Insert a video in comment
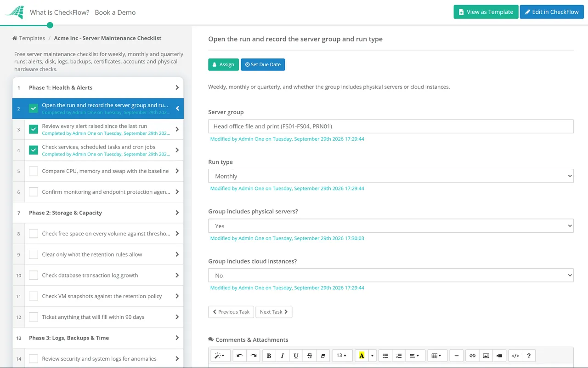 (499, 356)
